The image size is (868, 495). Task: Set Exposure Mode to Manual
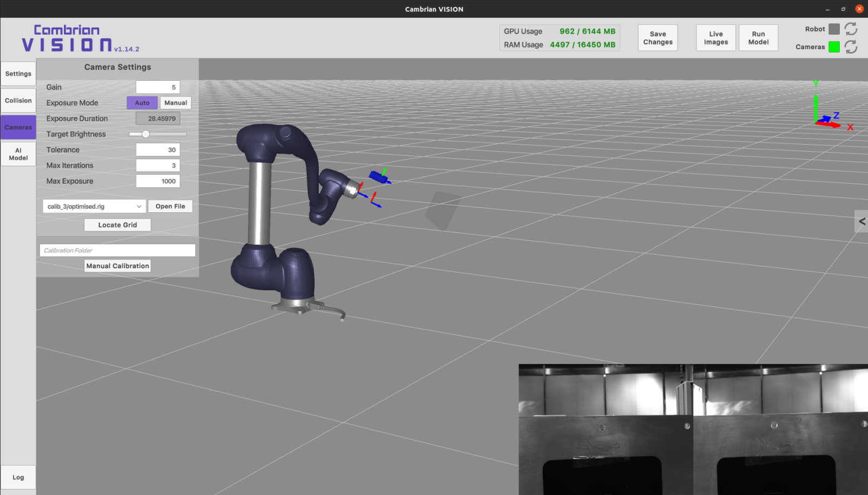pos(176,103)
